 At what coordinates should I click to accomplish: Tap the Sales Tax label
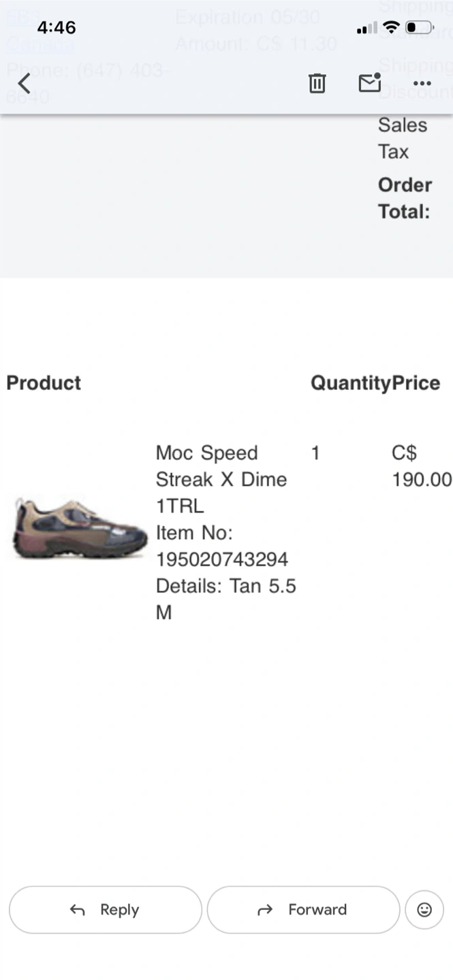[402, 138]
